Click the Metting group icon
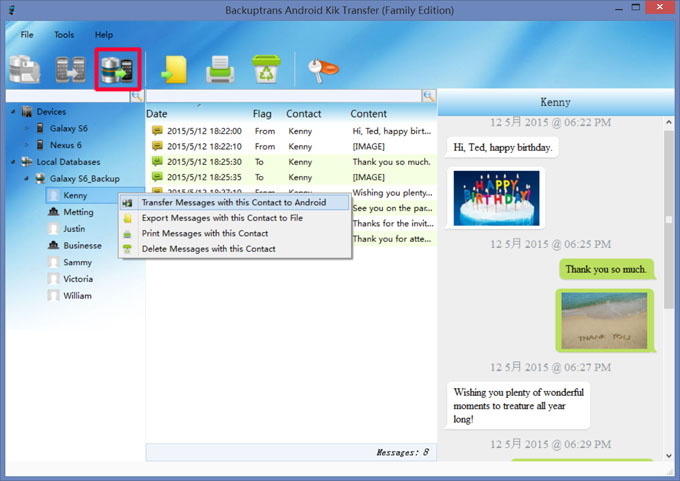The image size is (680, 481). click(53, 212)
